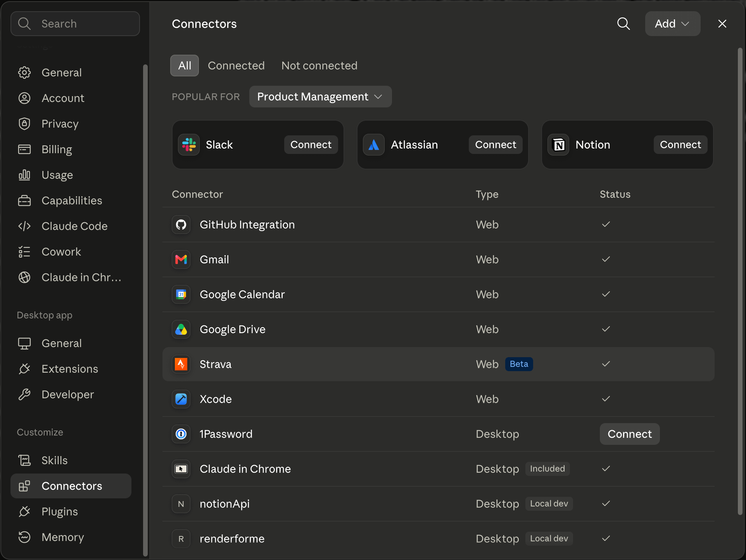746x560 pixels.
Task: Click the Included badge on Claude in Chrome
Action: click(547, 469)
